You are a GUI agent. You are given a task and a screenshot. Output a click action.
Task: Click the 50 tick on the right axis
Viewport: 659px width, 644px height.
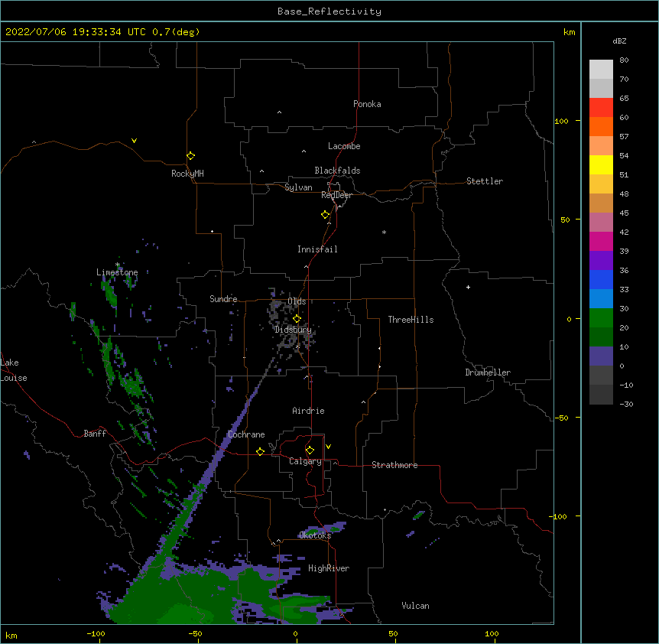click(565, 220)
